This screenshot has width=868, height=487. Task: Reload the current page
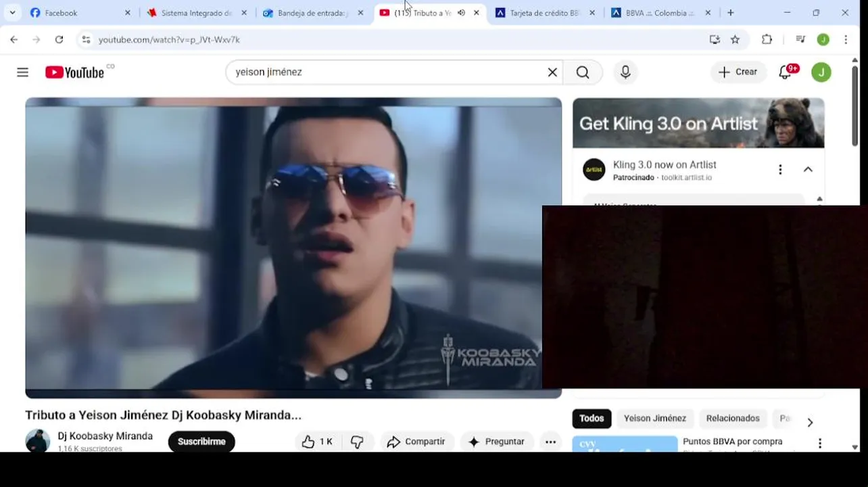(59, 40)
